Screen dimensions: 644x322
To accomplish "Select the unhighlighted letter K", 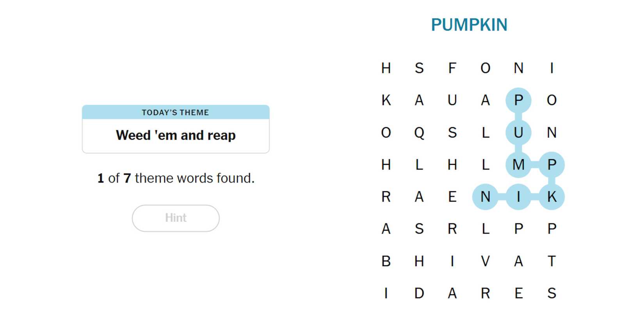I will click(x=386, y=100).
